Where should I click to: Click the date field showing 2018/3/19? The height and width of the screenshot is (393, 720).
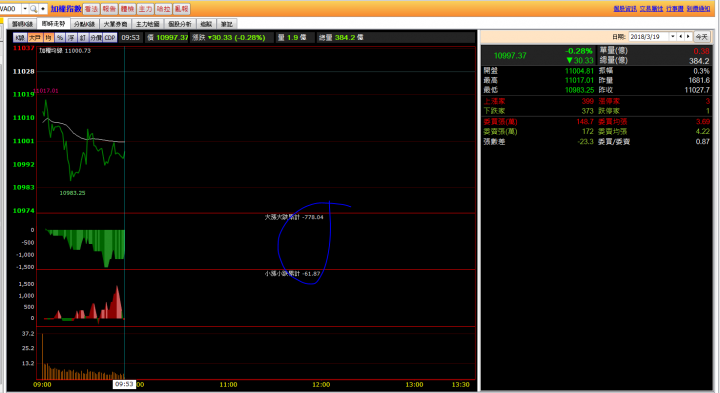coord(649,36)
